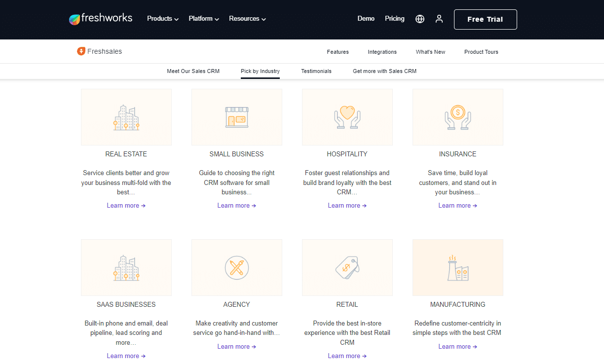Click the Freshworks logo
Image resolution: width=604 pixels, height=364 pixels.
point(101,19)
